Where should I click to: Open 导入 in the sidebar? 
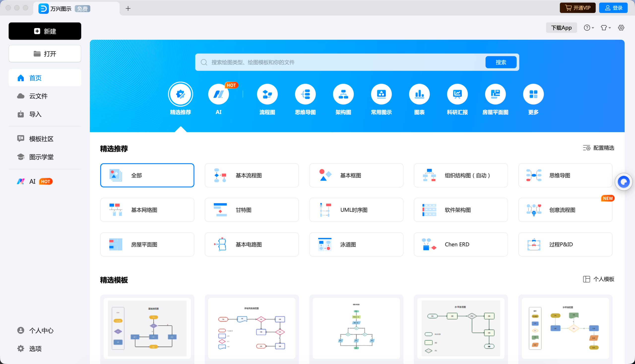[45, 114]
